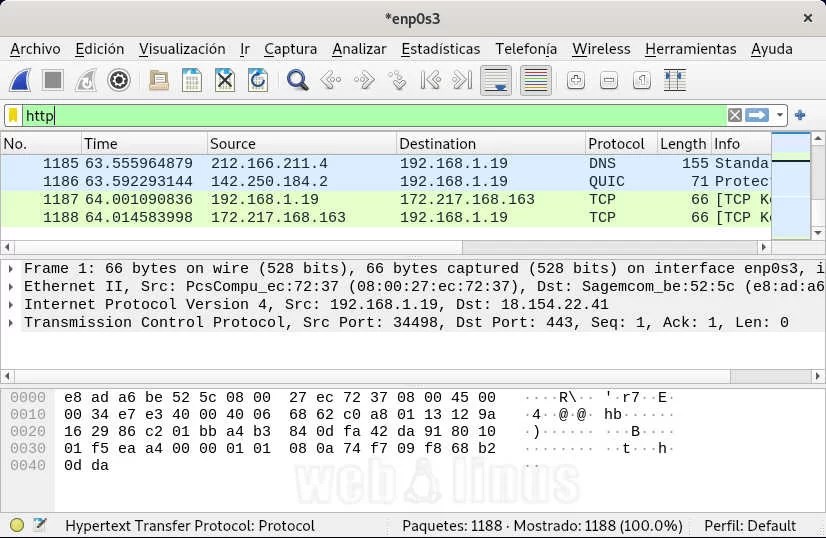Edit capture file properties icon

coord(40,524)
